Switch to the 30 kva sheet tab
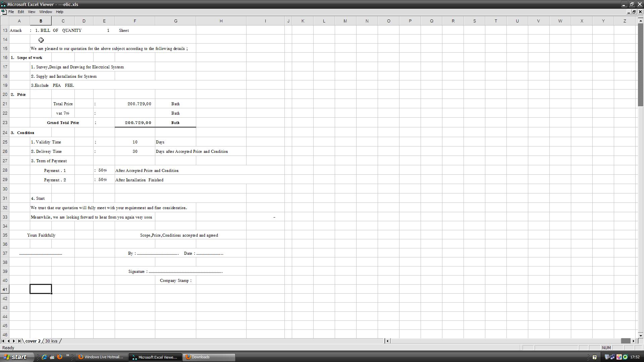The width and height of the screenshot is (644, 362). (x=51, y=341)
